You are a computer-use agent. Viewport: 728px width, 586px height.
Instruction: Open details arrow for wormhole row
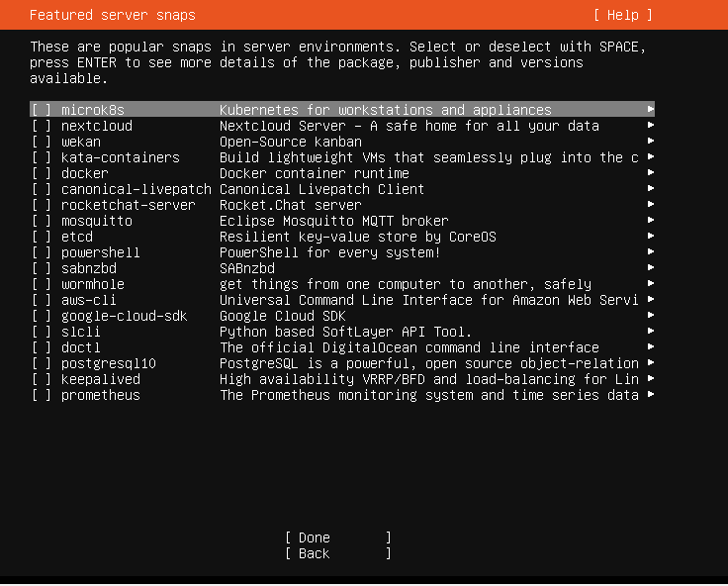pyautogui.click(x=651, y=282)
